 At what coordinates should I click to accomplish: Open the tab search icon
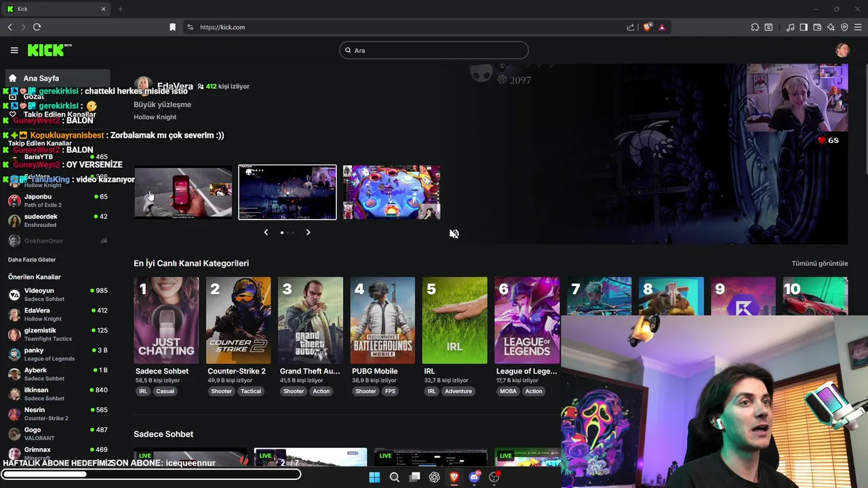pos(768,27)
